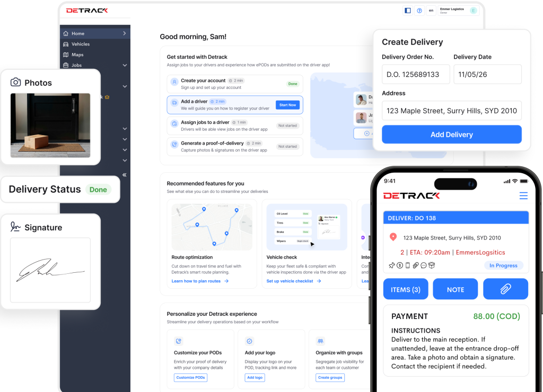Click the signature pen icon
Viewport: 543px width, 392px height.
click(15, 227)
